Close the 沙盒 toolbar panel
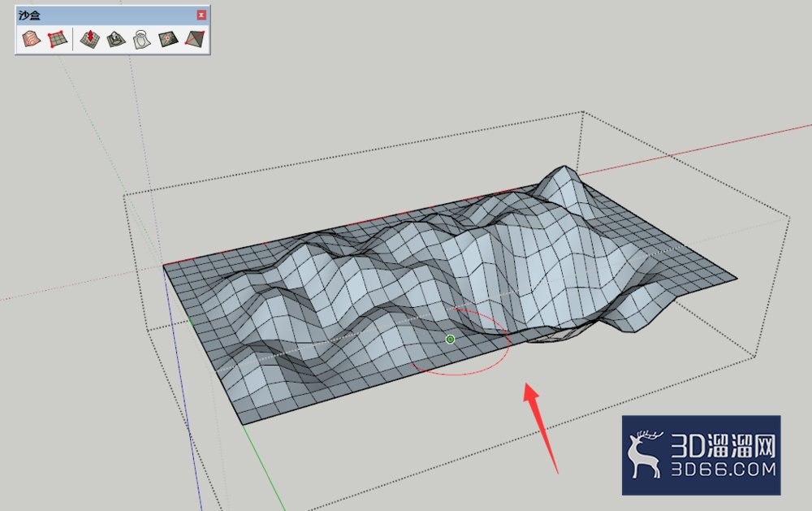 point(201,15)
